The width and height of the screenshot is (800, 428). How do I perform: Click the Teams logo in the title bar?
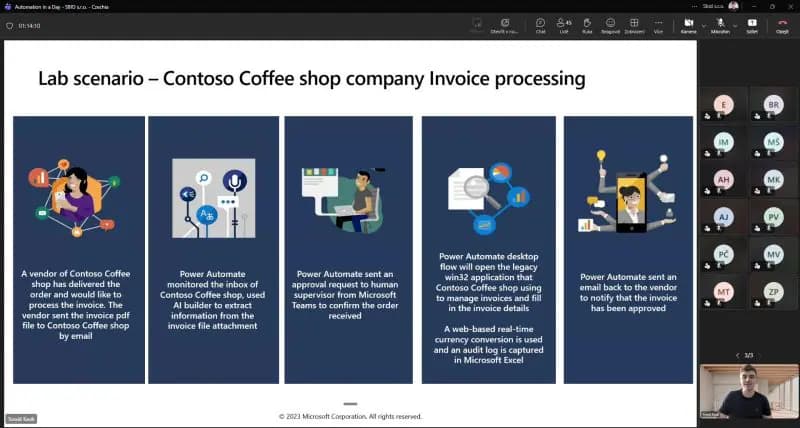7,7
